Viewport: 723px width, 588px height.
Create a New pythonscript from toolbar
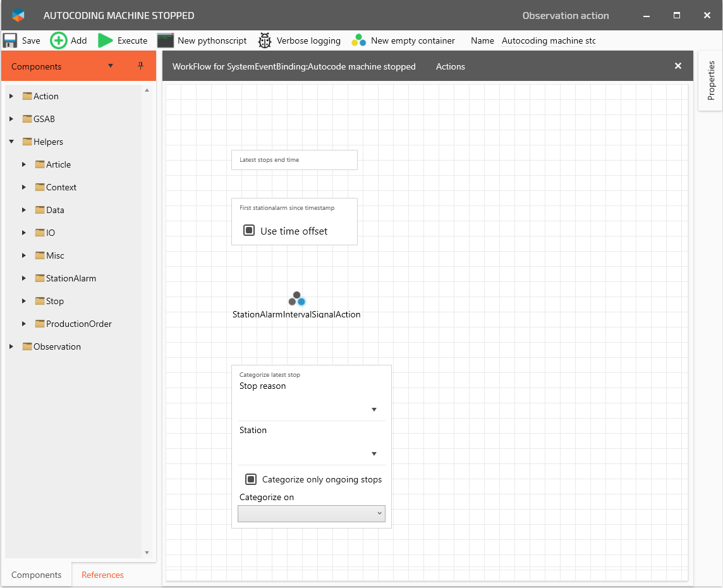(166, 40)
